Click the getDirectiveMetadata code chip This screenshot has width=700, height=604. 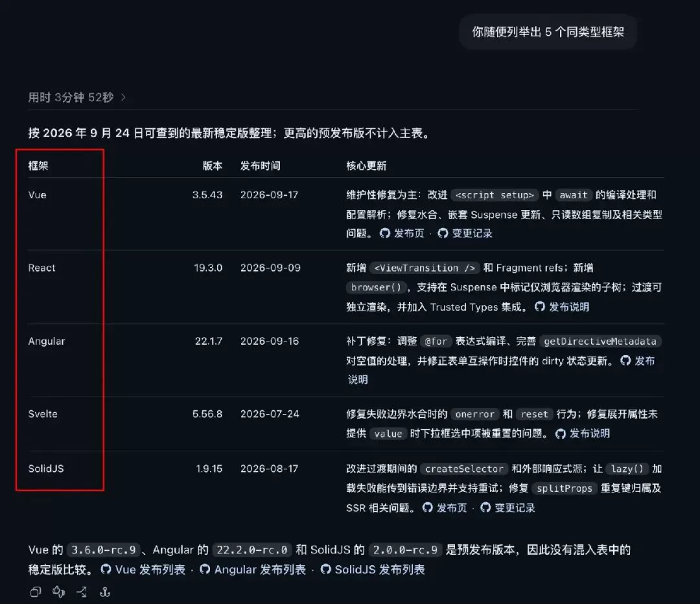tap(600, 342)
